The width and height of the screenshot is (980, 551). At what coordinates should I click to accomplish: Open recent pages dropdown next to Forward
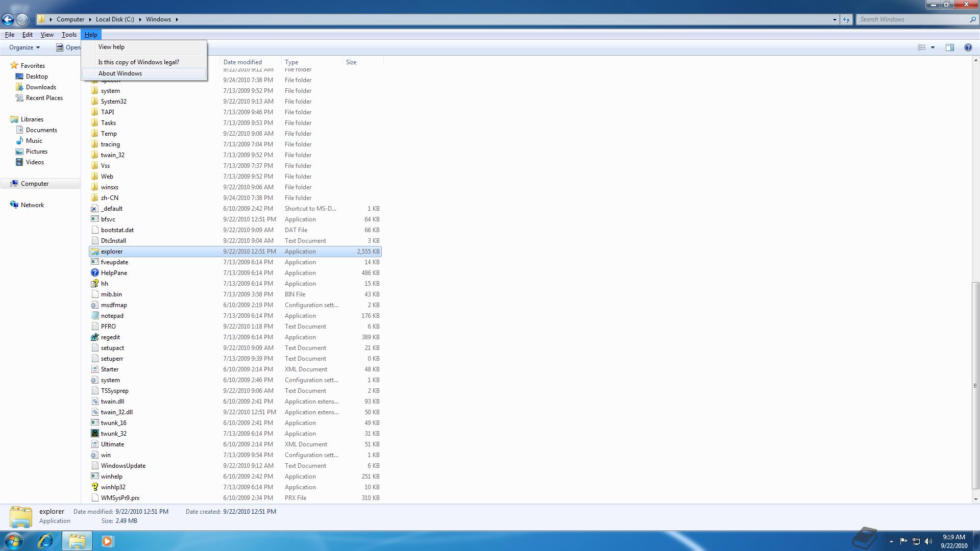[x=32, y=20]
